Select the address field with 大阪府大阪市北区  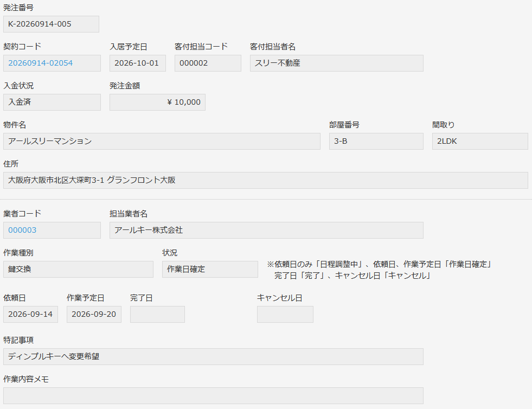tap(265, 180)
